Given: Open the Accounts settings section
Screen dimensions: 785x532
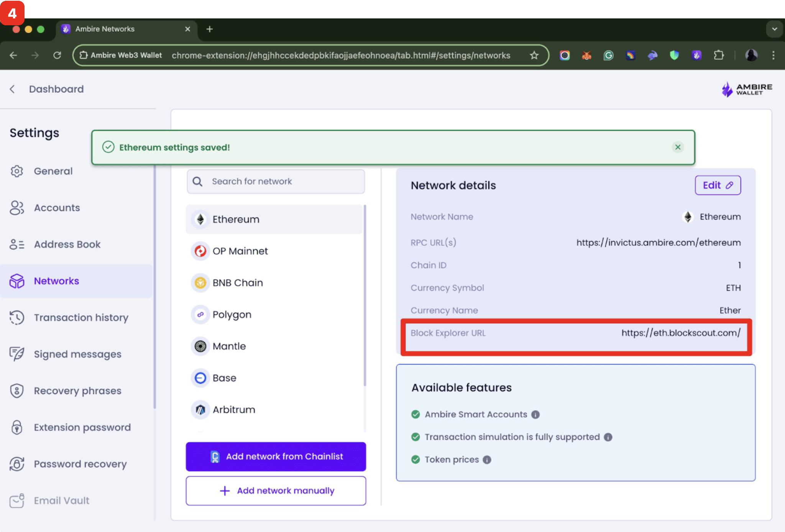Looking at the screenshot, I should [x=57, y=207].
